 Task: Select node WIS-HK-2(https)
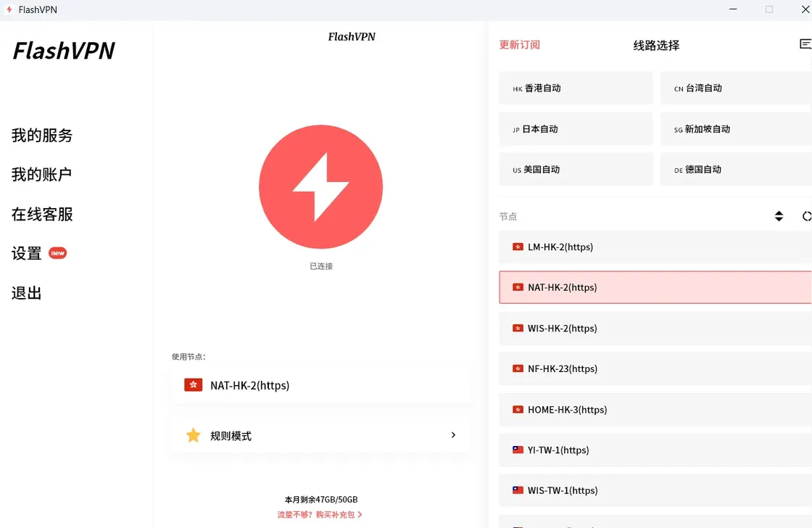coord(655,328)
